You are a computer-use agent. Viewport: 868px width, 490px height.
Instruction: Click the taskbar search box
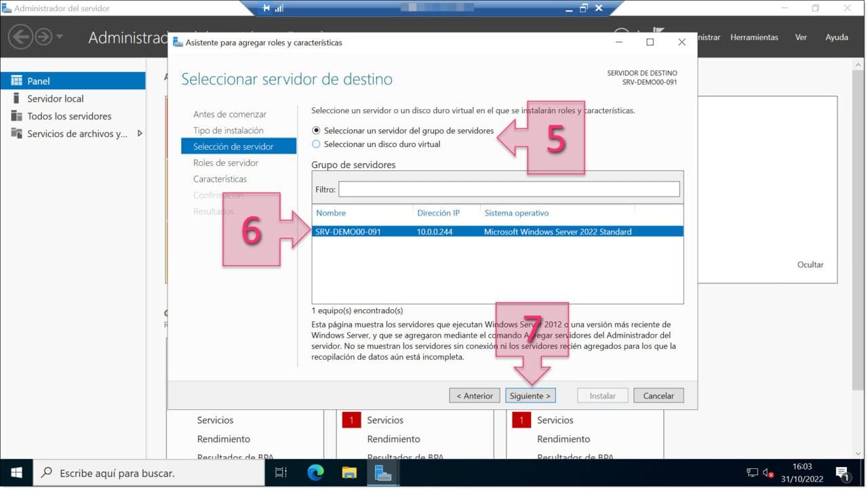tap(149, 473)
